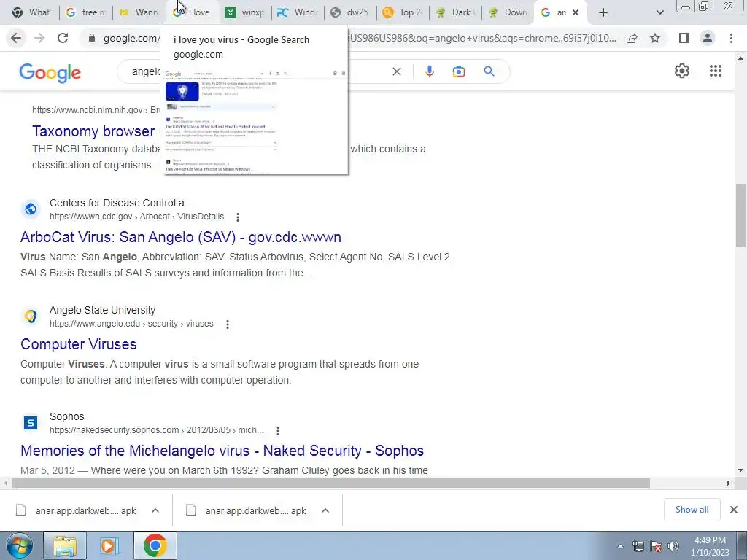Open more options for the CDC result
Screen dimensions: 747x560
[x=238, y=217]
